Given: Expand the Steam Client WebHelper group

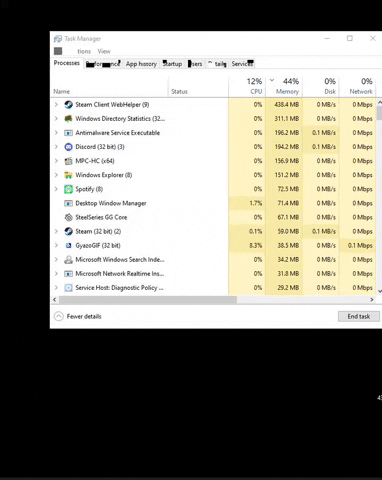Looking at the screenshot, I should (x=56, y=105).
